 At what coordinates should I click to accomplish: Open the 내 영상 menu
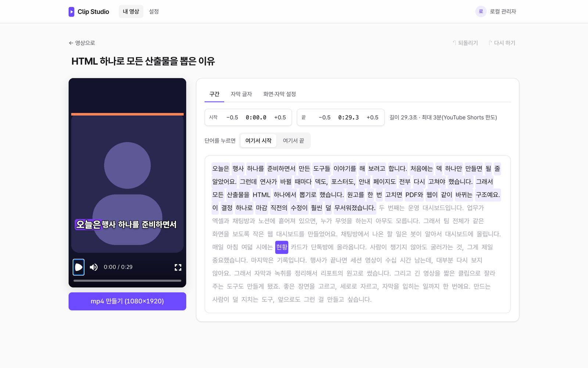point(131,11)
